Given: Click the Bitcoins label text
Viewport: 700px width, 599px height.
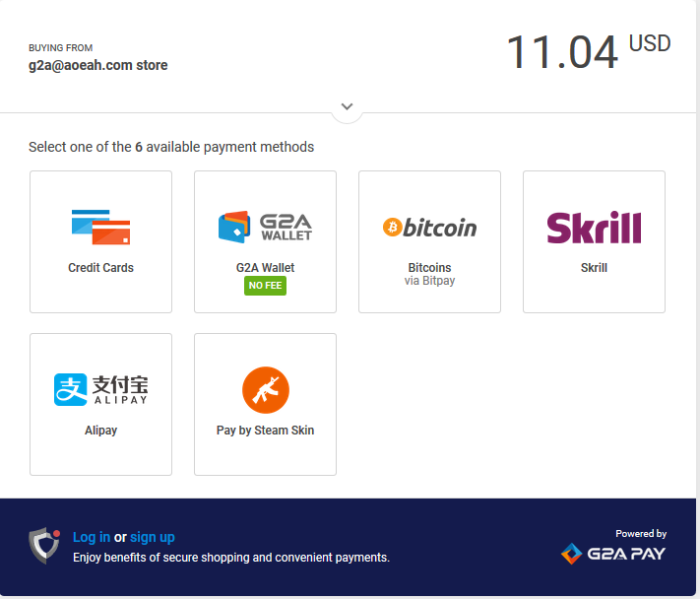Looking at the screenshot, I should pos(429,268).
